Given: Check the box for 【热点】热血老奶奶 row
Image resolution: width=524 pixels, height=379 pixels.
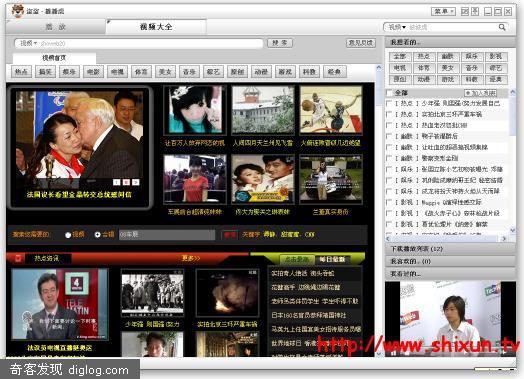Looking at the screenshot, I should coord(389,125).
